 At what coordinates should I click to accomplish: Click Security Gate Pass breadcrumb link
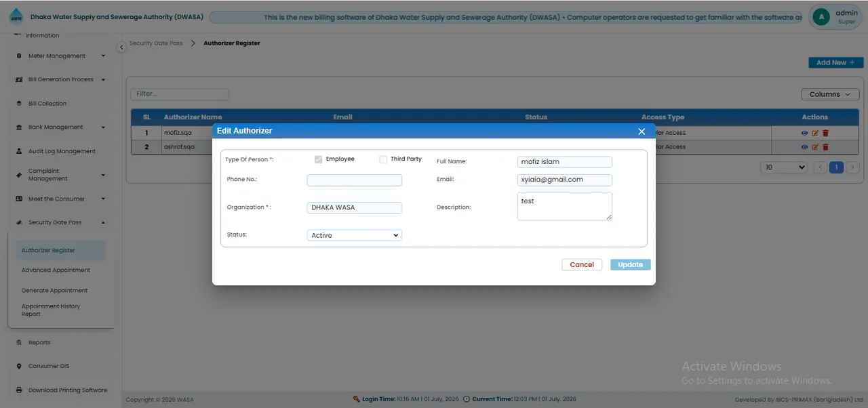click(x=156, y=43)
